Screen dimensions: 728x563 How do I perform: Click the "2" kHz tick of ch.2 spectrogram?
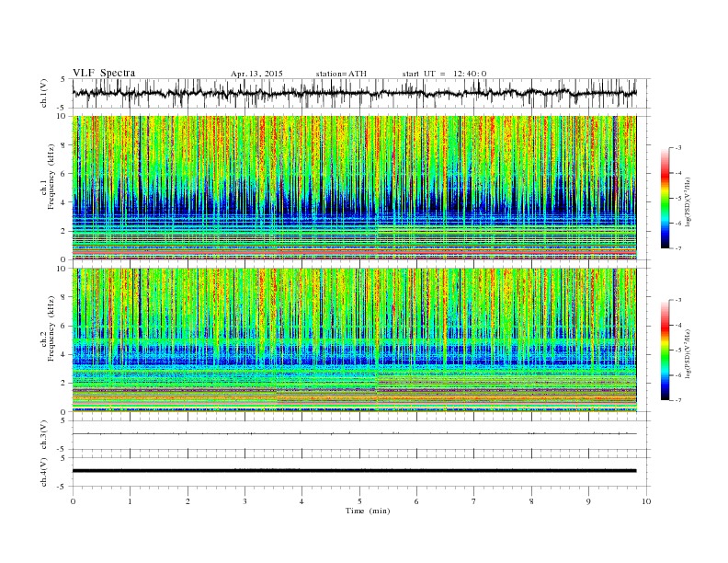pyautogui.click(x=63, y=384)
